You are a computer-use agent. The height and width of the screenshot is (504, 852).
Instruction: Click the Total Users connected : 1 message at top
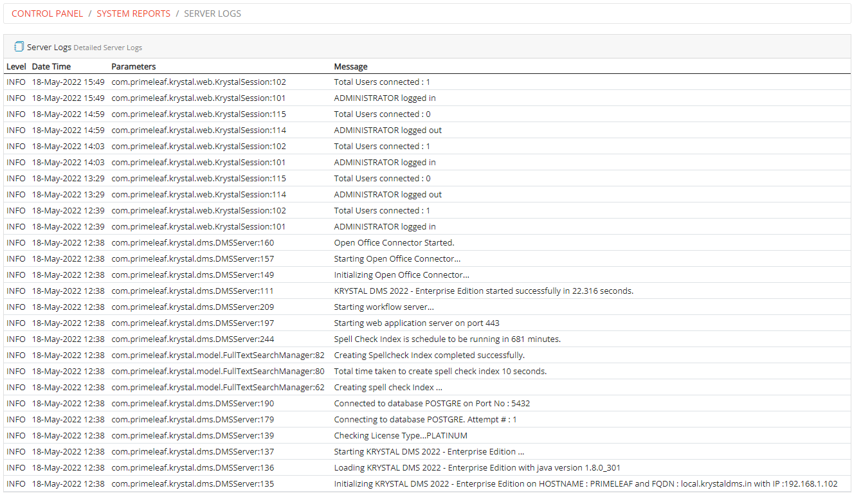point(381,82)
